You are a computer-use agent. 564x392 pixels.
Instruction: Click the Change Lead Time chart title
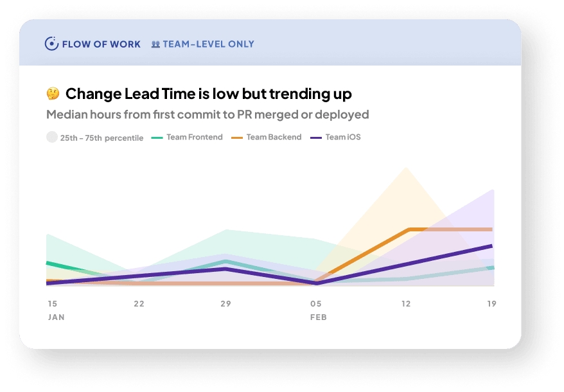[208, 94]
